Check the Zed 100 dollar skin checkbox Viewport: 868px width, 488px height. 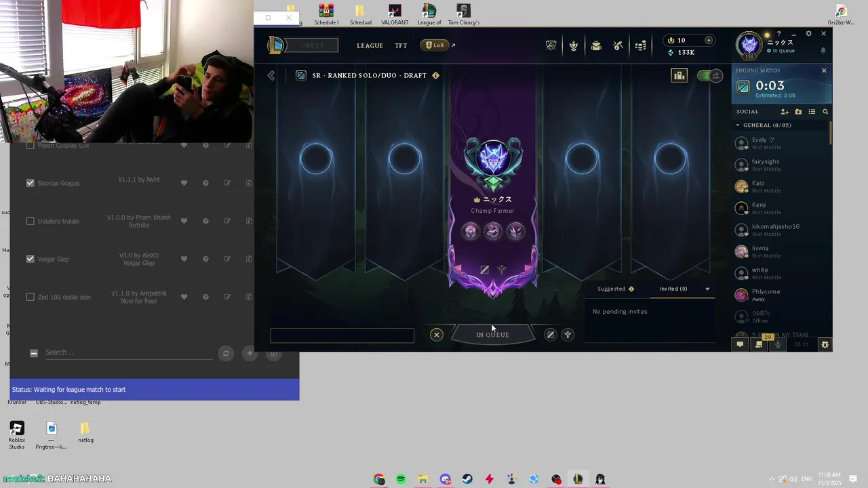(x=30, y=297)
